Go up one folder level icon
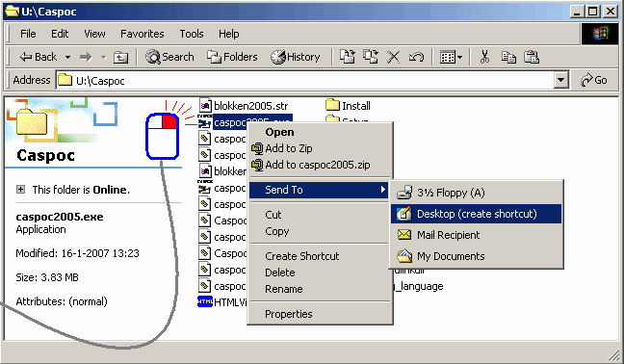This screenshot has height=364, width=624. point(120,57)
